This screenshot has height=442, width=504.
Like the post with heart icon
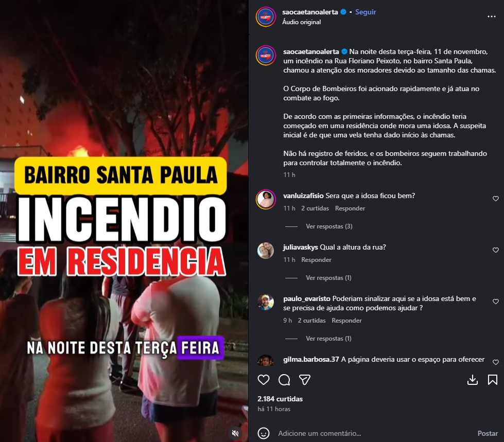[x=264, y=380]
